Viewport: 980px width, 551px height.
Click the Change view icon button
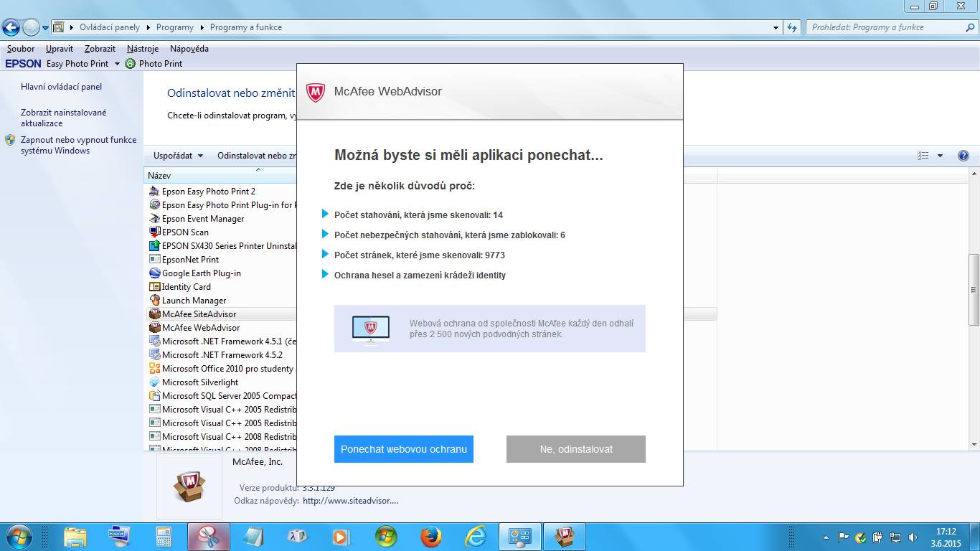[923, 156]
